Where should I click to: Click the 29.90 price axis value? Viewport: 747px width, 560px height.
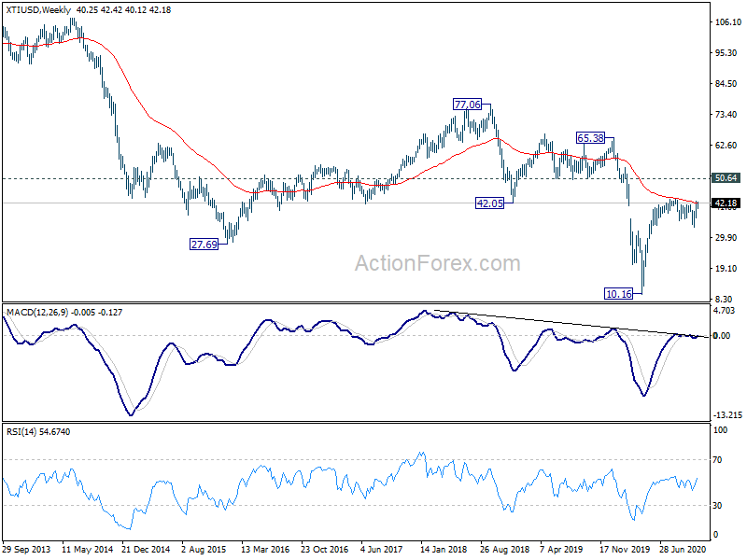pos(726,238)
